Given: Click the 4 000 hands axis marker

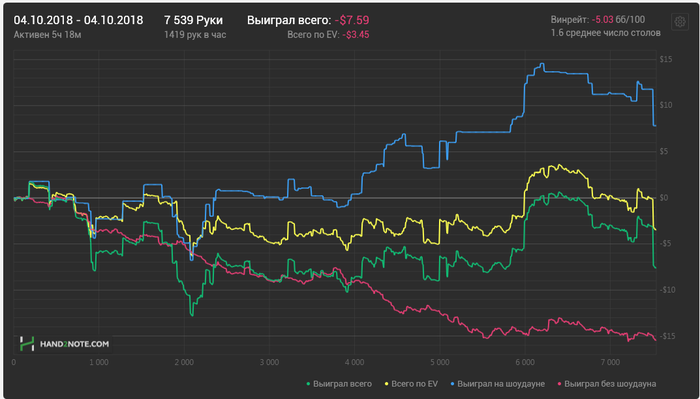Looking at the screenshot, I should 354,362.
